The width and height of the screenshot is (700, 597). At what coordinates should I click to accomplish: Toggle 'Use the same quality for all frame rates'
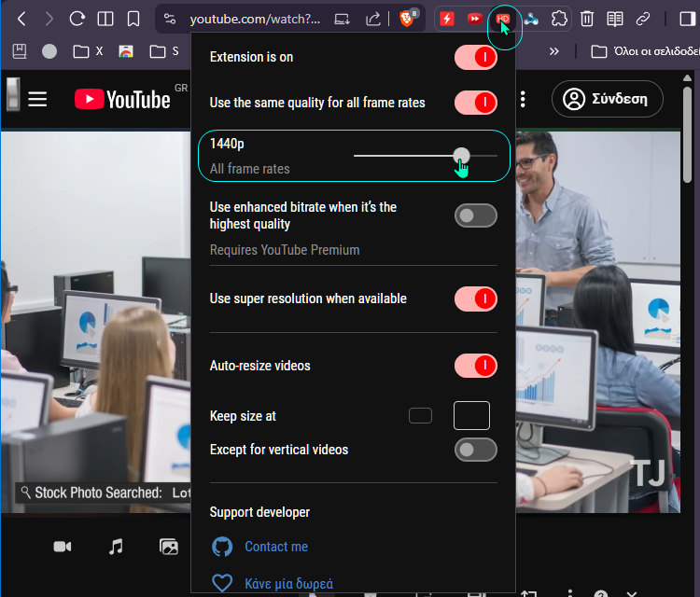pyautogui.click(x=475, y=103)
